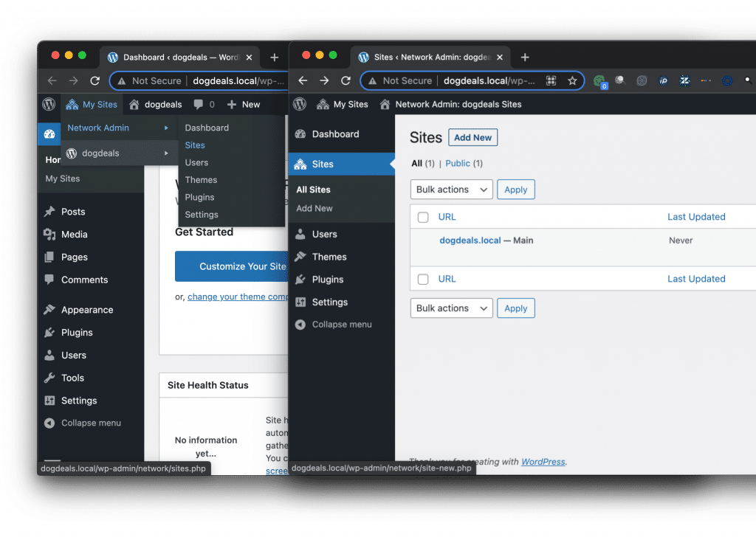The image size is (756, 540).
Task: Open Users in the left window sidebar
Action: click(73, 356)
